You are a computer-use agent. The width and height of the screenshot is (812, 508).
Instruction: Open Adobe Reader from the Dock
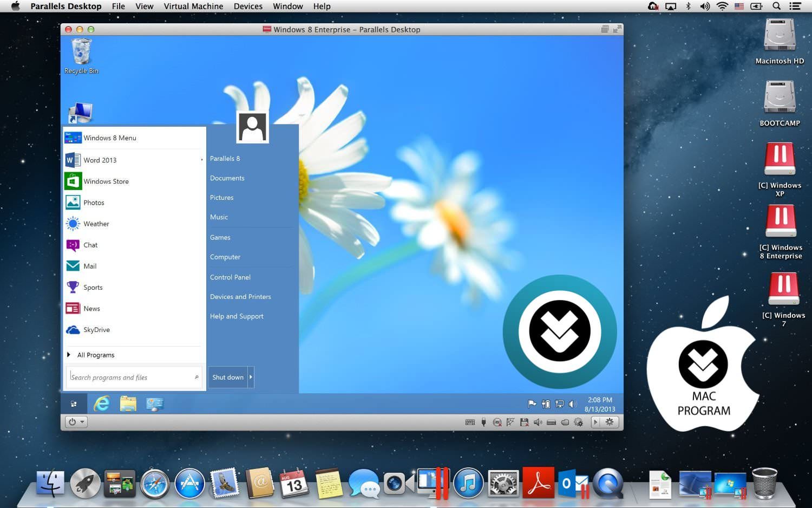(538, 483)
